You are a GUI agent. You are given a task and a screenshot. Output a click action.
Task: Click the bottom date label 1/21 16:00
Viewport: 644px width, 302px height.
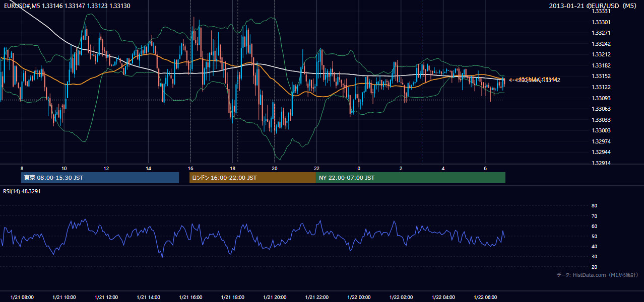pos(190,297)
